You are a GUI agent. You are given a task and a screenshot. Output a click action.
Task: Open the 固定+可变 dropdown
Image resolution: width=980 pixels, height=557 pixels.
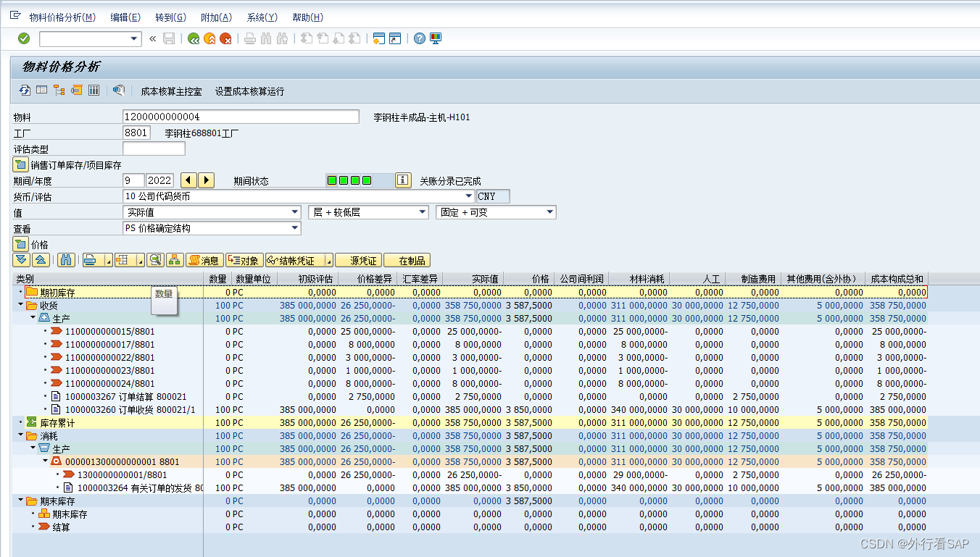[x=551, y=212]
